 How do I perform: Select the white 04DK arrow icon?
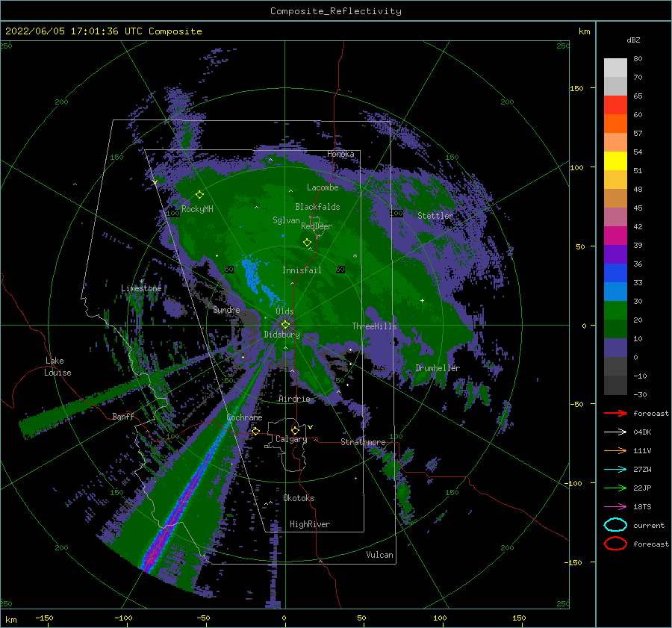(615, 432)
